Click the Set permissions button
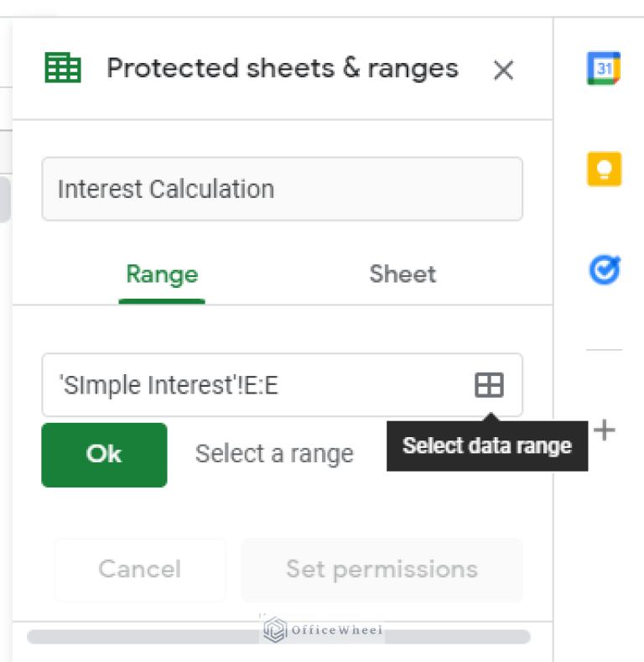The width and height of the screenshot is (644, 662). coord(382,569)
